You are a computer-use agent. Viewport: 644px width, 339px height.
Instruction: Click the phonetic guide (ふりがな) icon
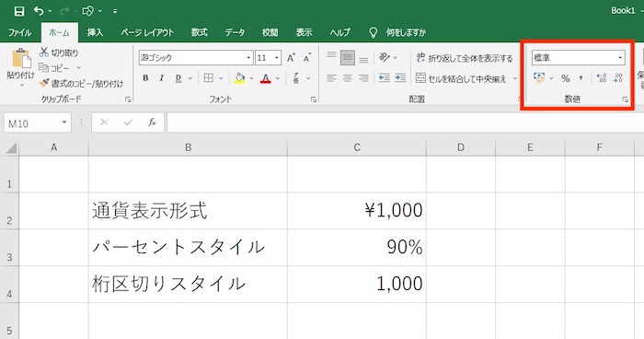[x=296, y=78]
